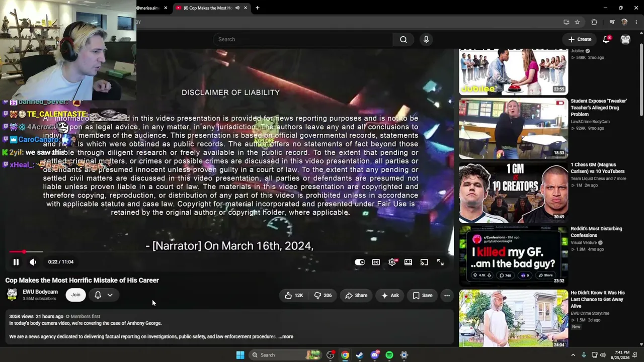The height and width of the screenshot is (362, 644).
Task: Install the app from the address bar icon
Action: click(567, 22)
